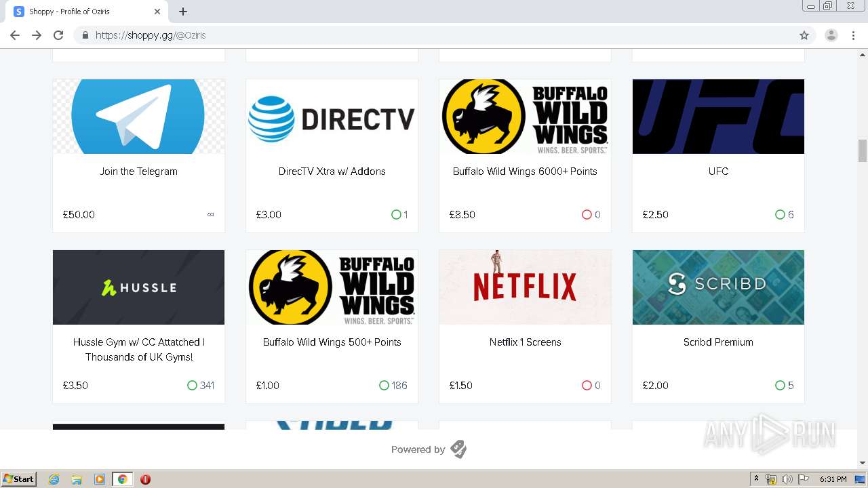
Task: Select Buffalo Wild Wings 500+ Points title
Action: click(x=332, y=342)
